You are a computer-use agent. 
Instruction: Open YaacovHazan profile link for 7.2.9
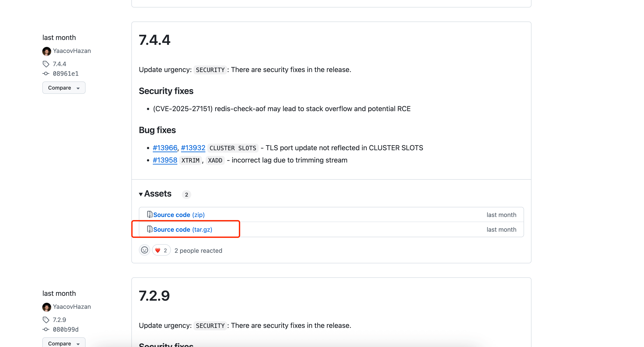[72, 307]
